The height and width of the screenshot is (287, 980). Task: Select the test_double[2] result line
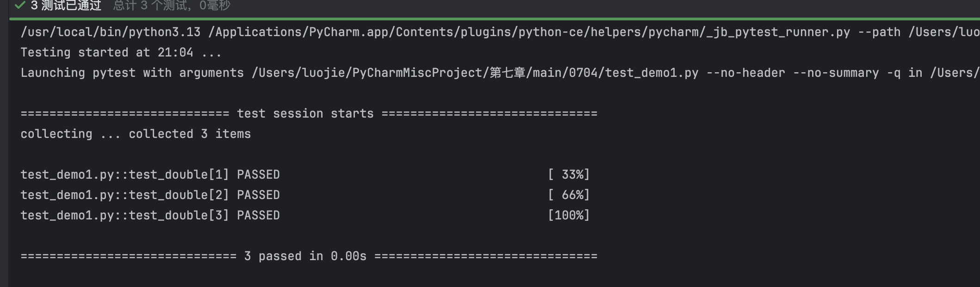pyautogui.click(x=125, y=195)
